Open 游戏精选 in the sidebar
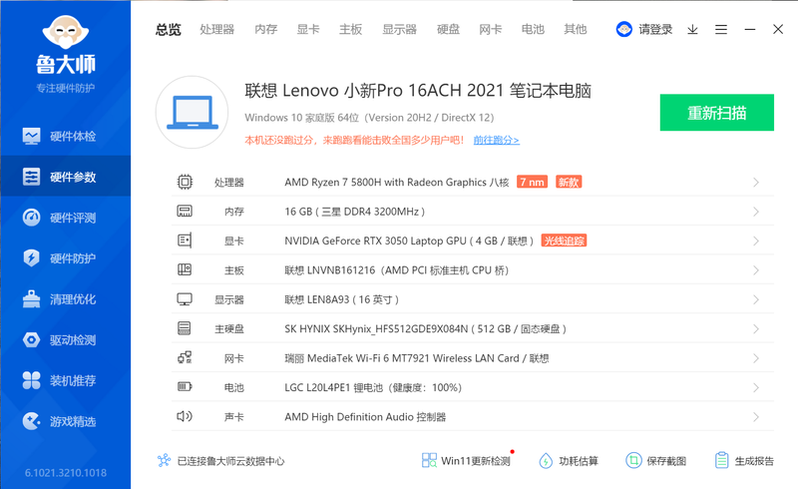The width and height of the screenshot is (798, 489). point(65,421)
